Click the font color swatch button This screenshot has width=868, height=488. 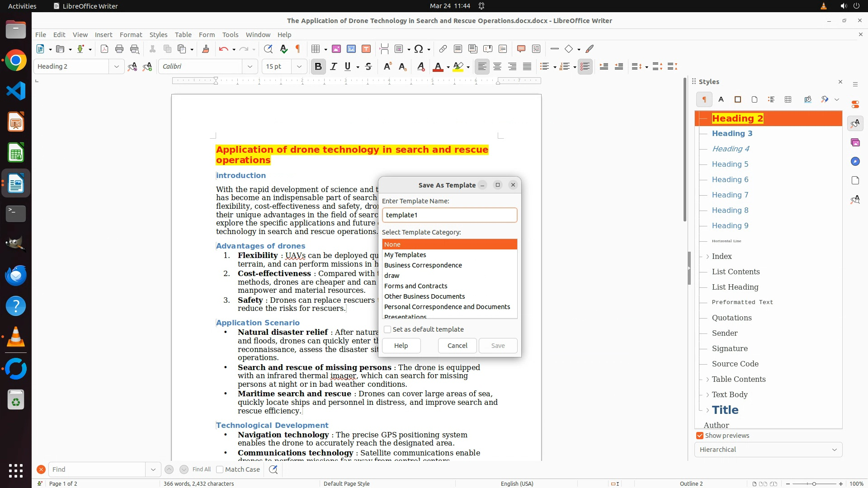(x=438, y=66)
